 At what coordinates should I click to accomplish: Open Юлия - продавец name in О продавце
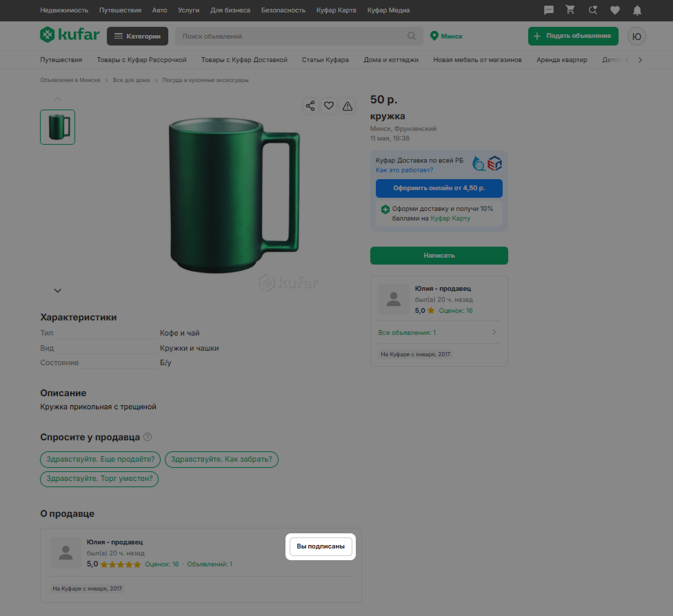coord(114,542)
